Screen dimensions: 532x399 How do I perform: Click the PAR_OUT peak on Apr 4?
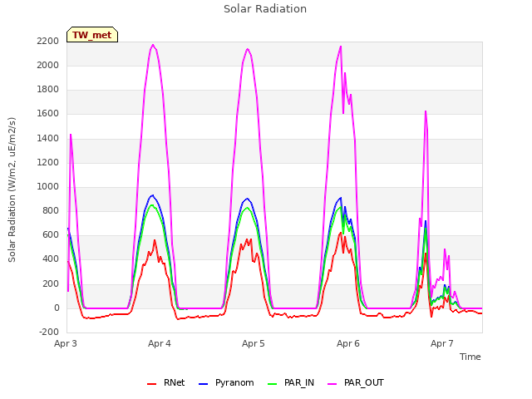153,45
